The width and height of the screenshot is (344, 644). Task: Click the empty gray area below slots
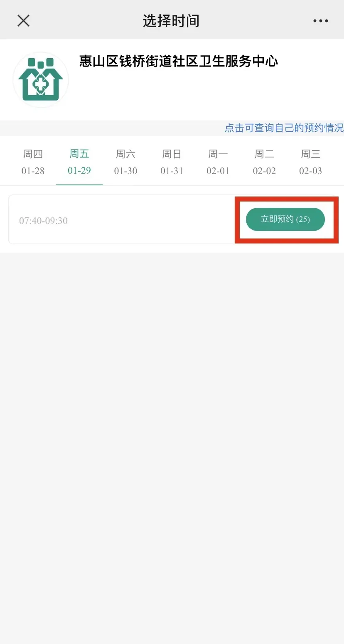(172, 415)
